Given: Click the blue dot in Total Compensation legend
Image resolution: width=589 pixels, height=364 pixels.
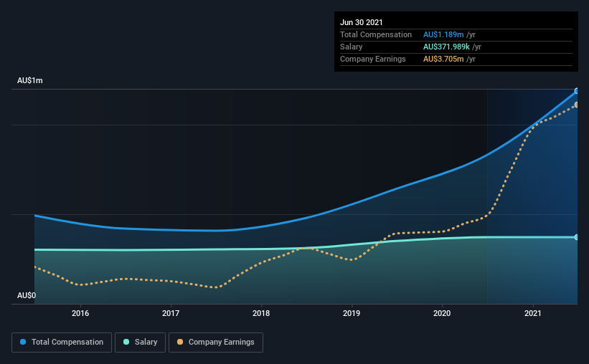Looking at the screenshot, I should 23,342.
